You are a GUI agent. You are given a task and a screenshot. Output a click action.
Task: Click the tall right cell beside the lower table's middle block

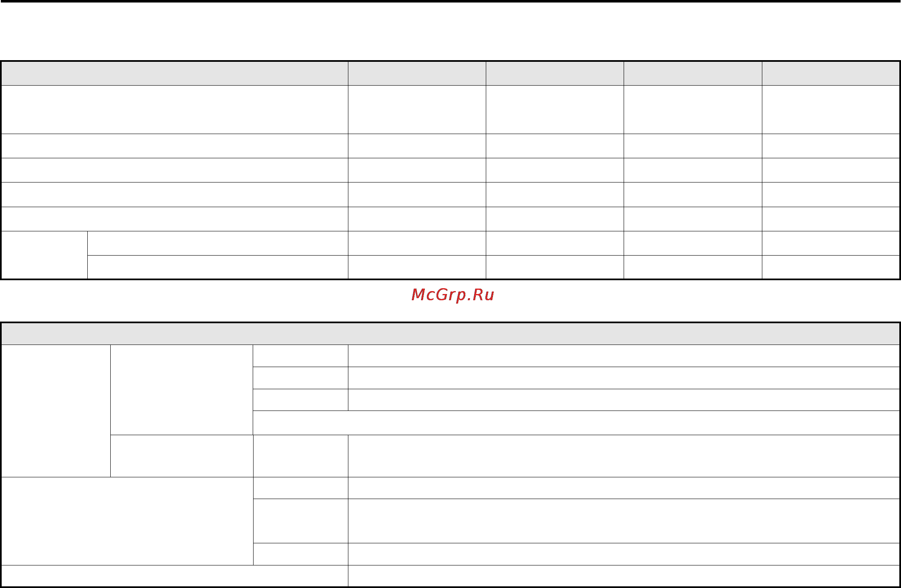pyautogui.click(x=624, y=456)
